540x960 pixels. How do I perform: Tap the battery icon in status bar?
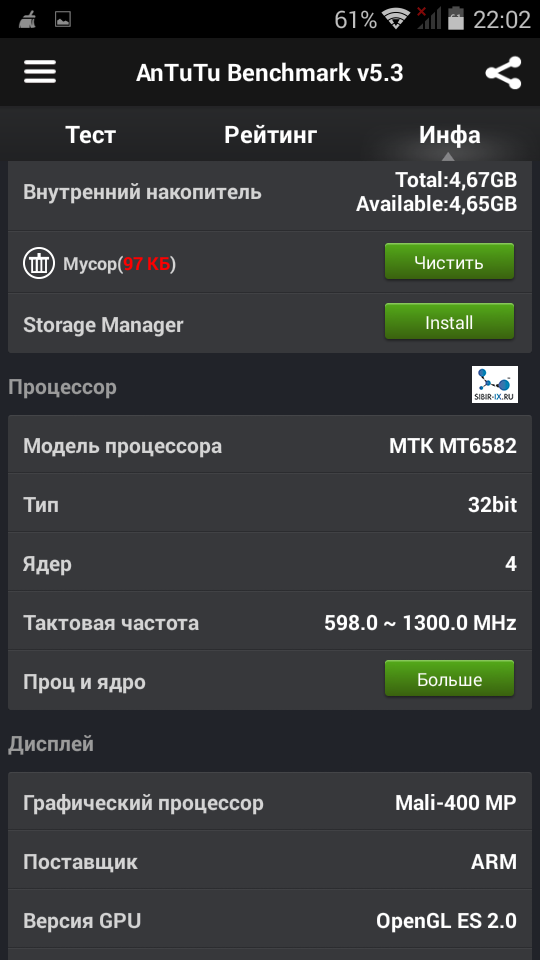(456, 19)
